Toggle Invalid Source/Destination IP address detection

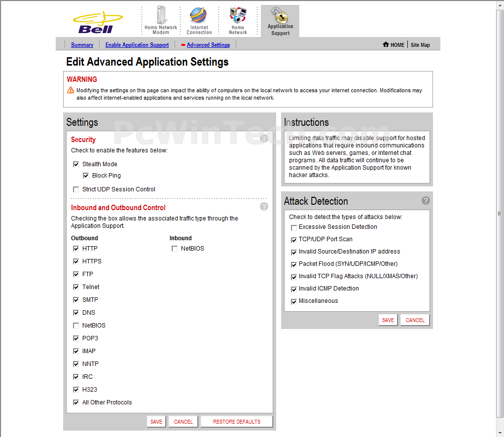[294, 253]
